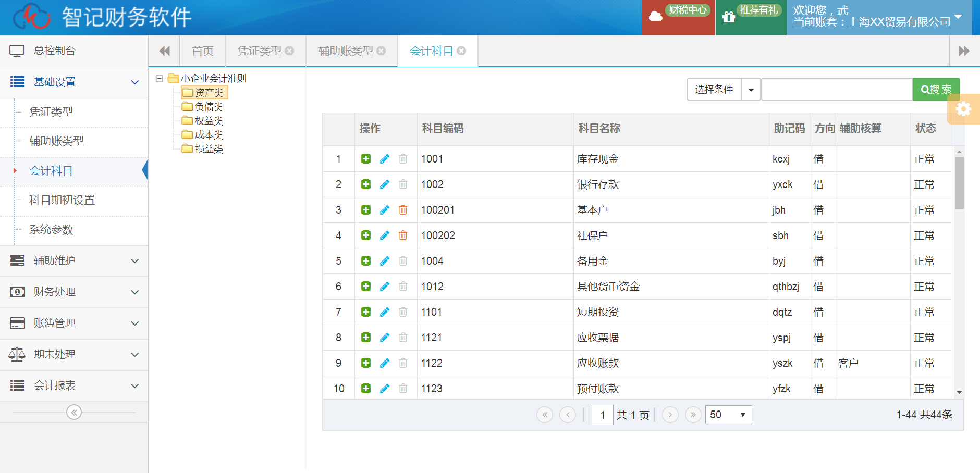Click the green add icon for 库存现金 row
This screenshot has width=980, height=473.
(366, 159)
